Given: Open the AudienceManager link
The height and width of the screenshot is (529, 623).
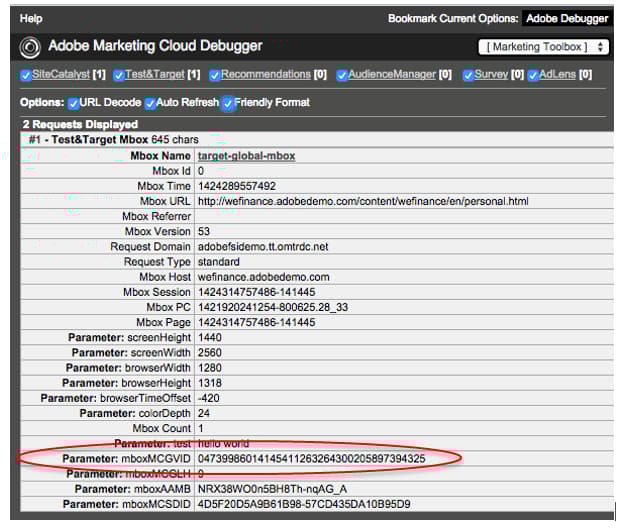Looking at the screenshot, I should pos(392,74).
